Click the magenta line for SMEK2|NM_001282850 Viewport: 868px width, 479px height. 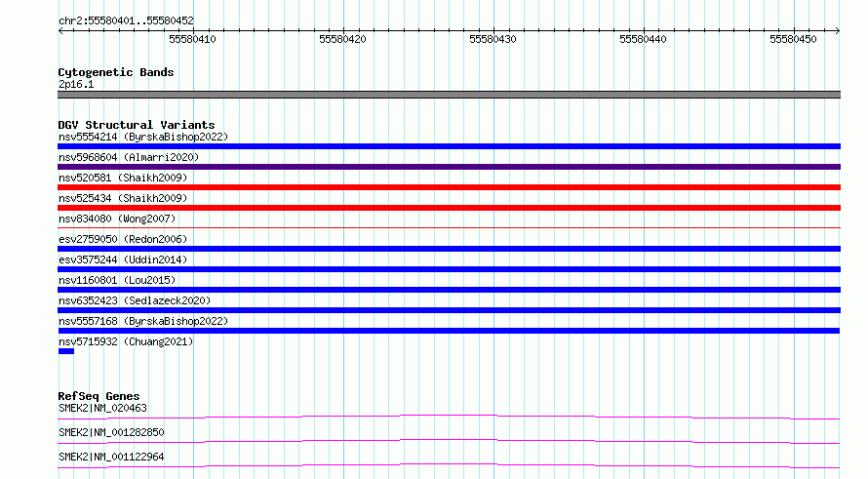449,441
